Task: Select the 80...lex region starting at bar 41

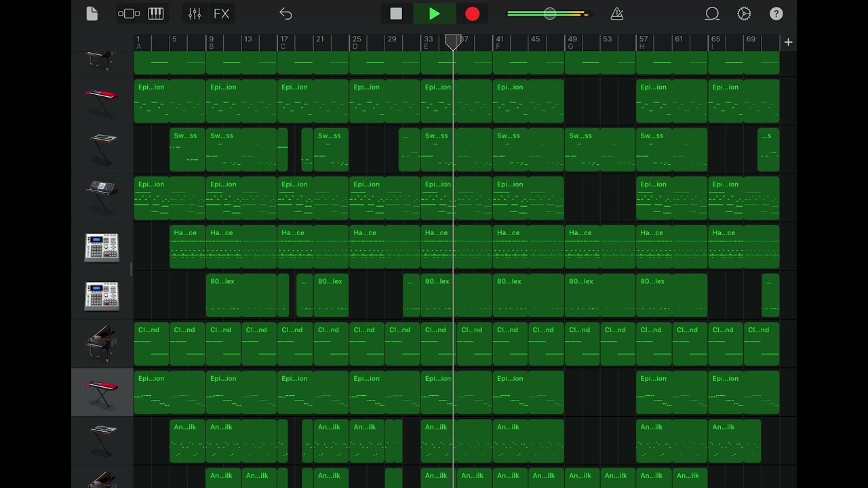Action: pyautogui.click(x=528, y=296)
